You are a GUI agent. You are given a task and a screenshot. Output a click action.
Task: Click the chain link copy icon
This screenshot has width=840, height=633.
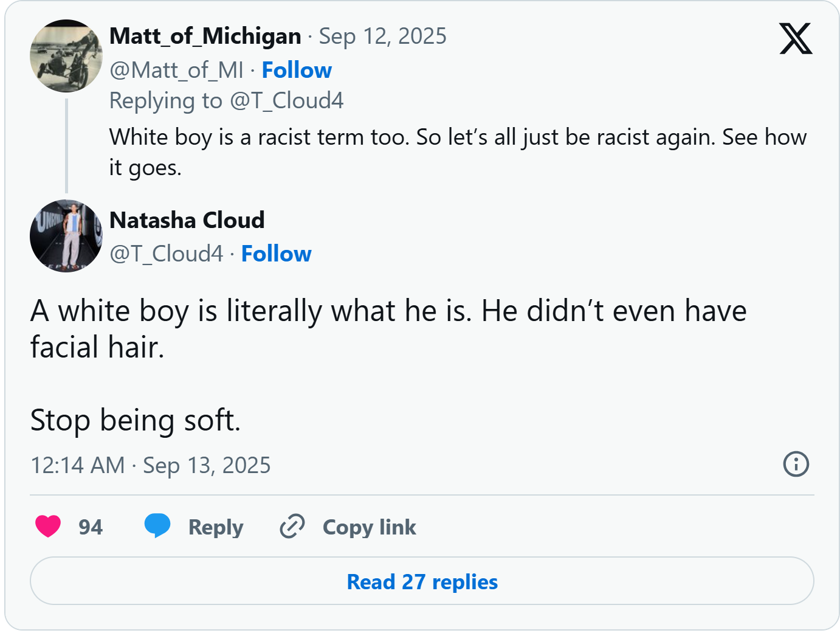[292, 526]
